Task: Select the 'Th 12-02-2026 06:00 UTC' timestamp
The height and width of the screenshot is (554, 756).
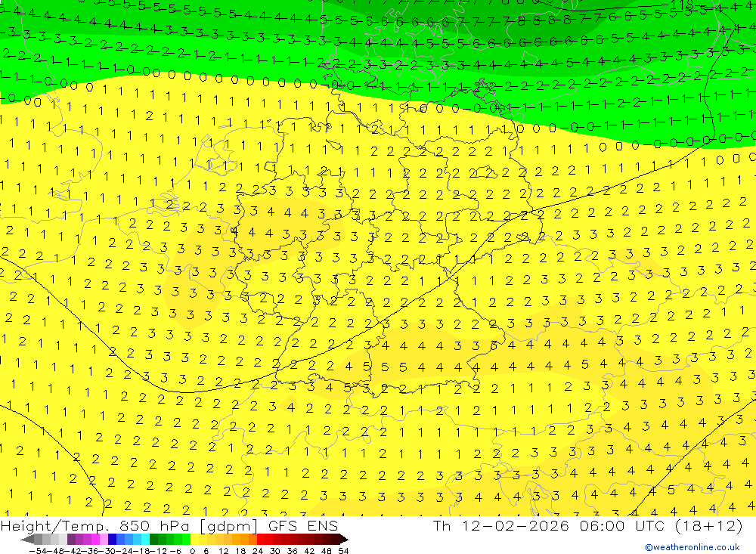Action: [548, 525]
